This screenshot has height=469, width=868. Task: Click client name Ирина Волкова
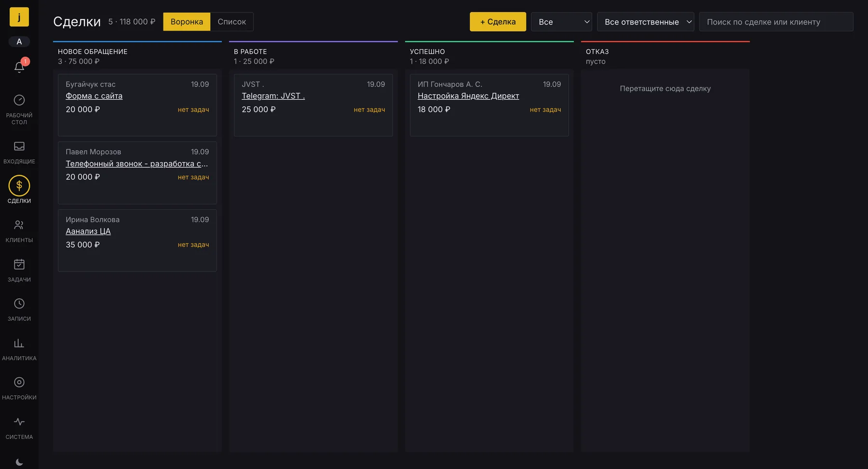click(93, 220)
